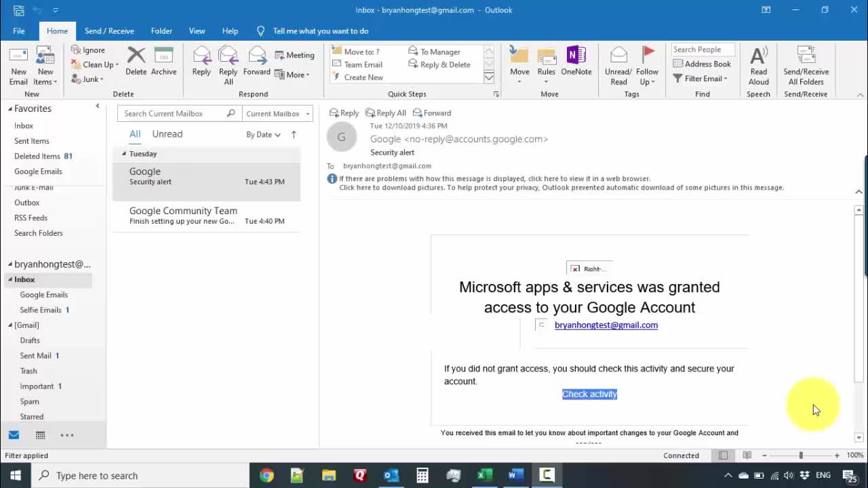The height and width of the screenshot is (488, 868).
Task: Switch to Calendar view in navigation bar
Action: coord(40,435)
